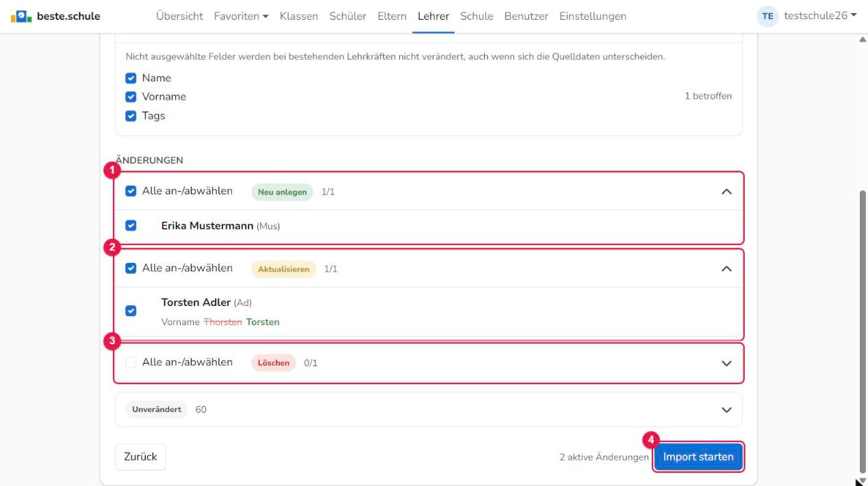Viewport: 868px width, 486px height.
Task: Click the Neu anlegen badge
Action: [282, 192]
